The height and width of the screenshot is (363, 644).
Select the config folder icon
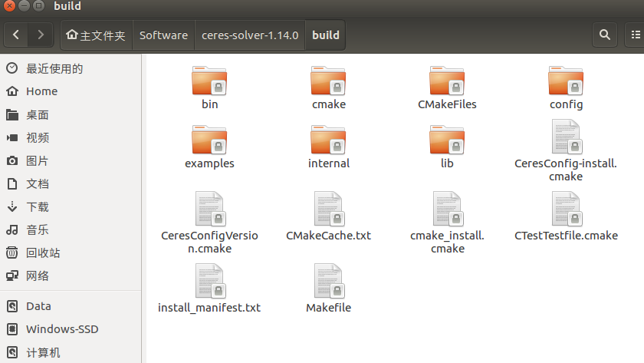[566, 81]
